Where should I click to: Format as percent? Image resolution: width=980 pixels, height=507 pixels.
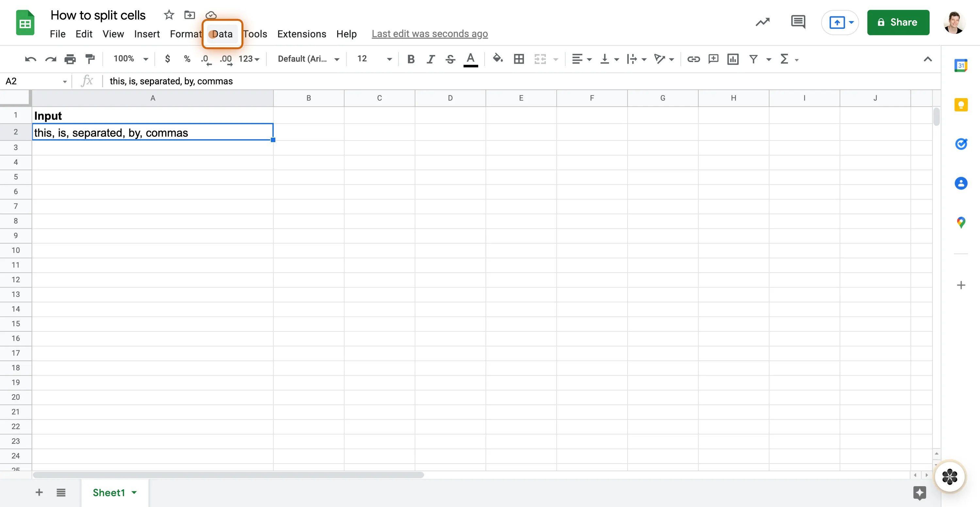click(187, 59)
